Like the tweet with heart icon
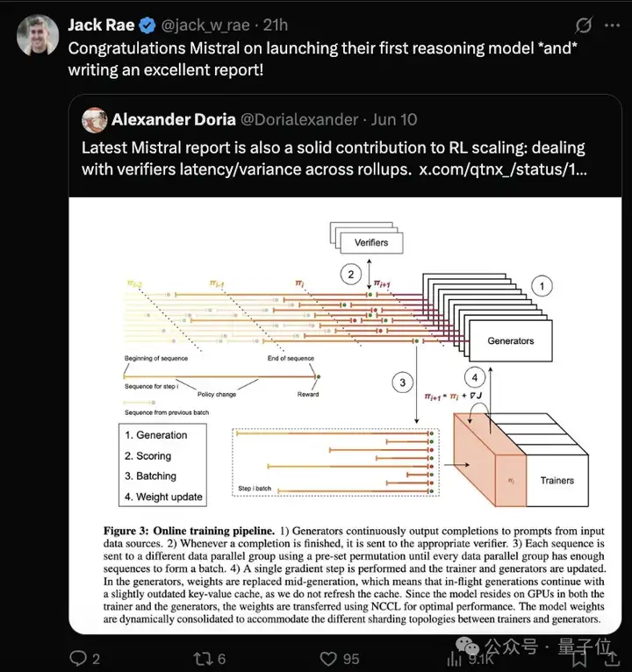This screenshot has height=672, width=632. click(x=328, y=659)
